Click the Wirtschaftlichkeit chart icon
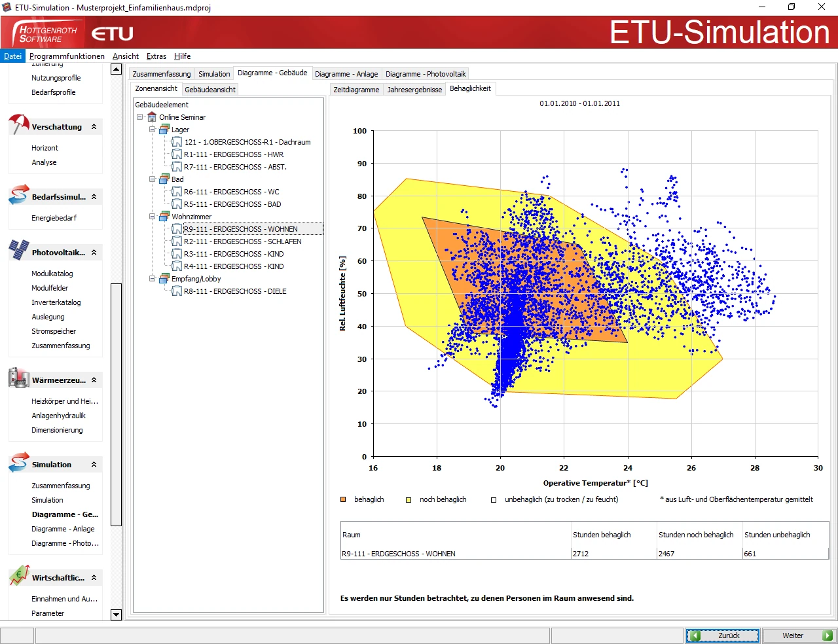The image size is (838, 644). click(x=19, y=576)
